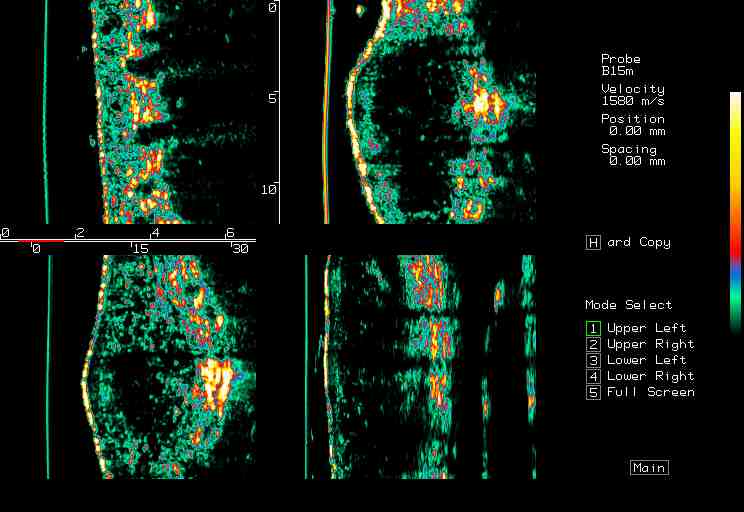Click the 4 mark on horizontal ruler
744x512 pixels.
(x=155, y=233)
